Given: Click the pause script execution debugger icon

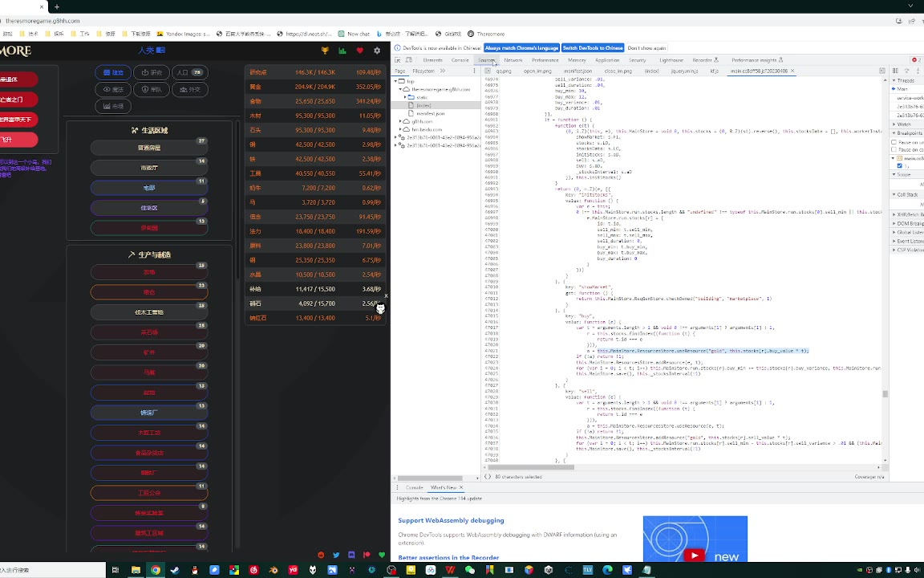Looking at the screenshot, I should pos(895,71).
